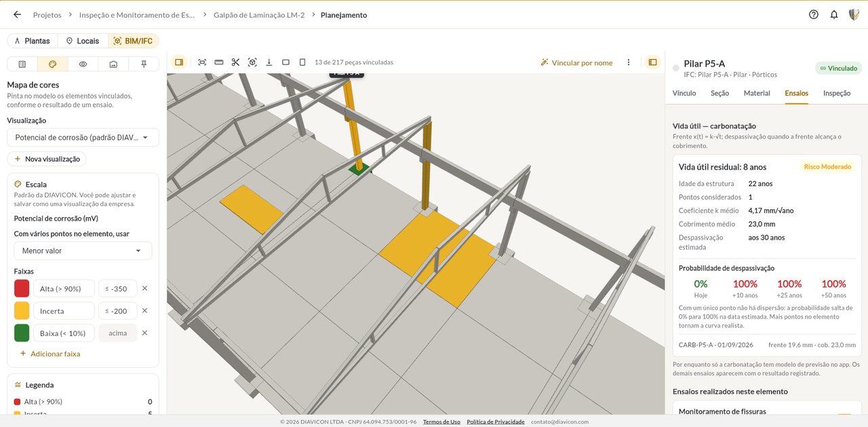Click the Alta (> 90%) legend row
The image size is (868, 427).
pos(83,402)
